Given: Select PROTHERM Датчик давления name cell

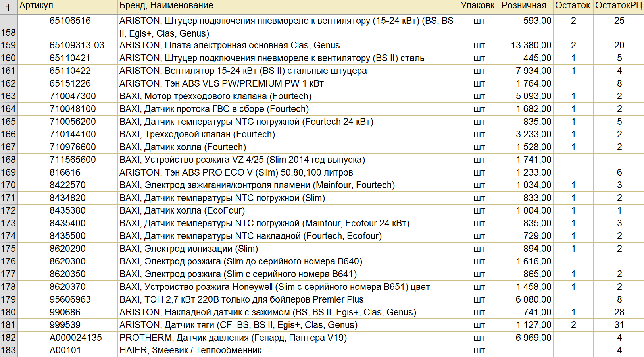Looking at the screenshot, I should pyautogui.click(x=288, y=338).
